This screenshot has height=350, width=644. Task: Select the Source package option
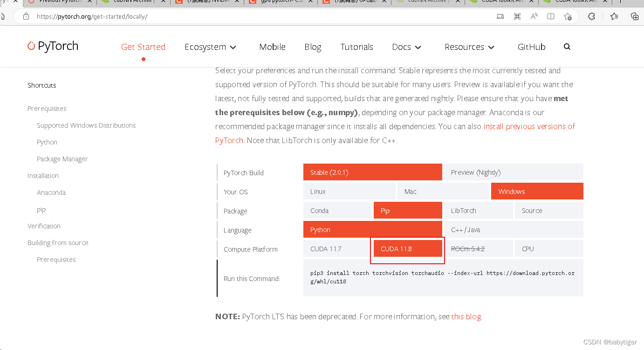549,210
